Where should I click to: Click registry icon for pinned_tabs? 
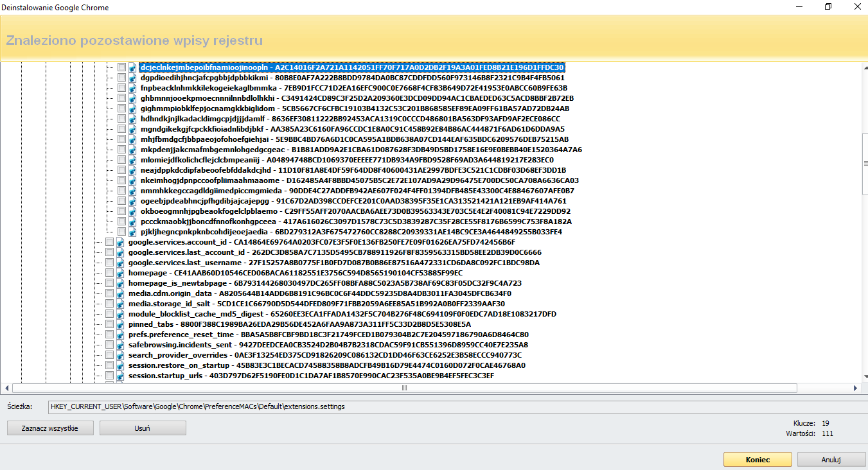120,324
